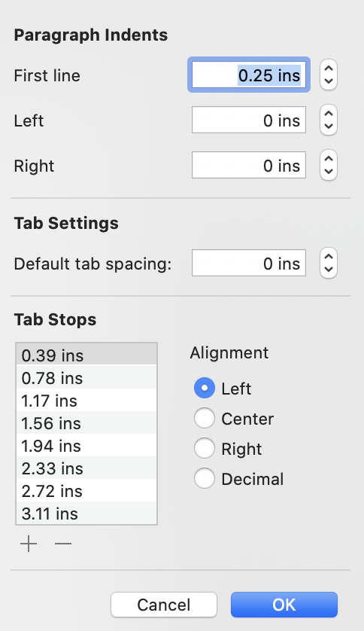This screenshot has height=631, width=364.
Task: Add a new tab stop with plus icon
Action: point(29,544)
